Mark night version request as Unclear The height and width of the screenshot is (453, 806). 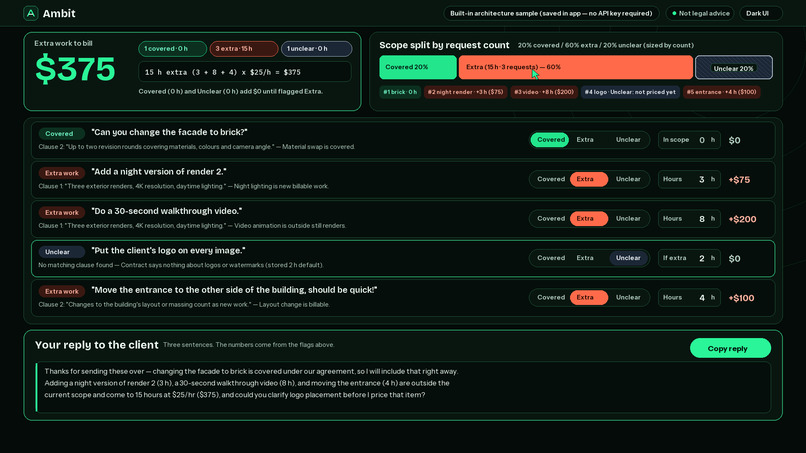tap(628, 179)
